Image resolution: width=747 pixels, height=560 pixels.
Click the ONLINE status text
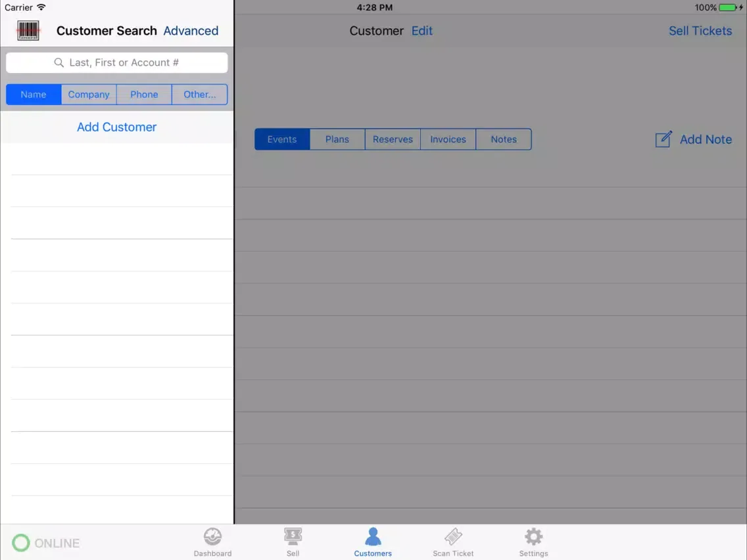57,543
